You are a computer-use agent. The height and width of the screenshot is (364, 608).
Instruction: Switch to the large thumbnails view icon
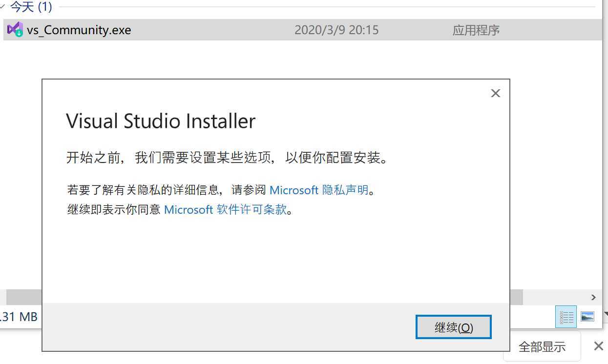point(587,317)
